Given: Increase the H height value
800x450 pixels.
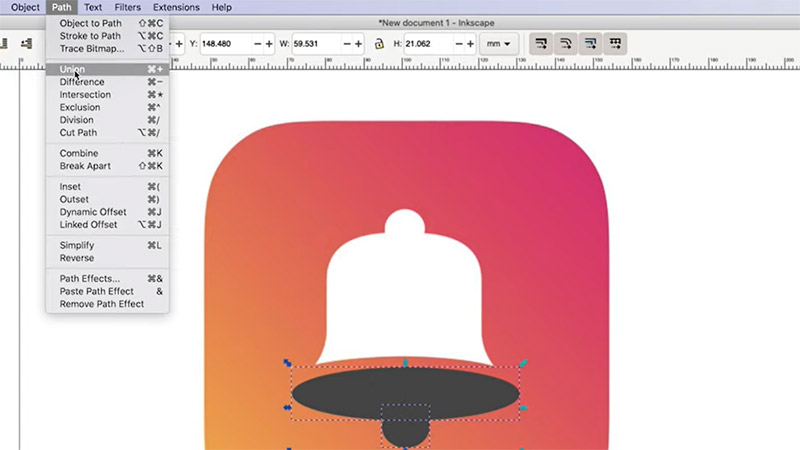Looking at the screenshot, I should (x=470, y=44).
